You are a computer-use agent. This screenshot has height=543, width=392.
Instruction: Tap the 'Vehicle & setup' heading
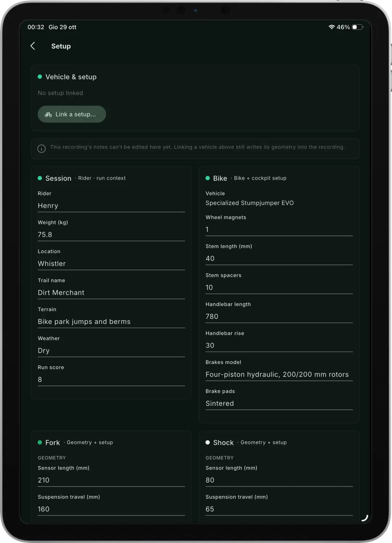[x=71, y=77]
